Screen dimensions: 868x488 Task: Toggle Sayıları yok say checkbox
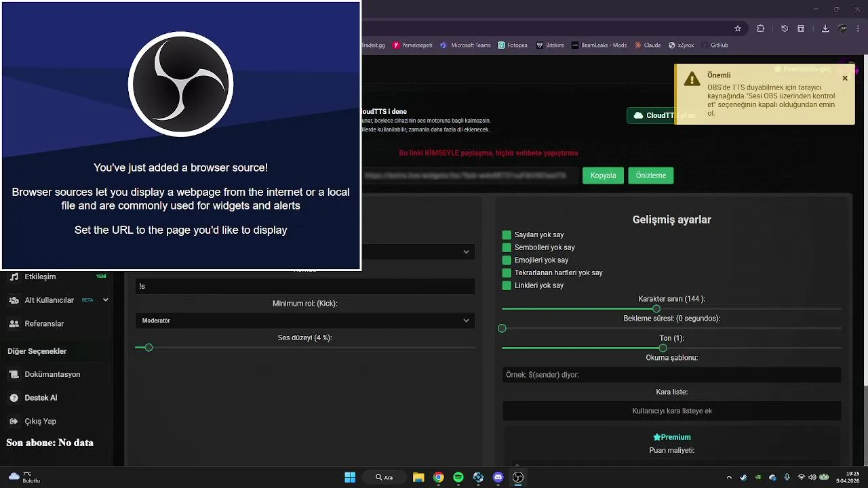507,235
